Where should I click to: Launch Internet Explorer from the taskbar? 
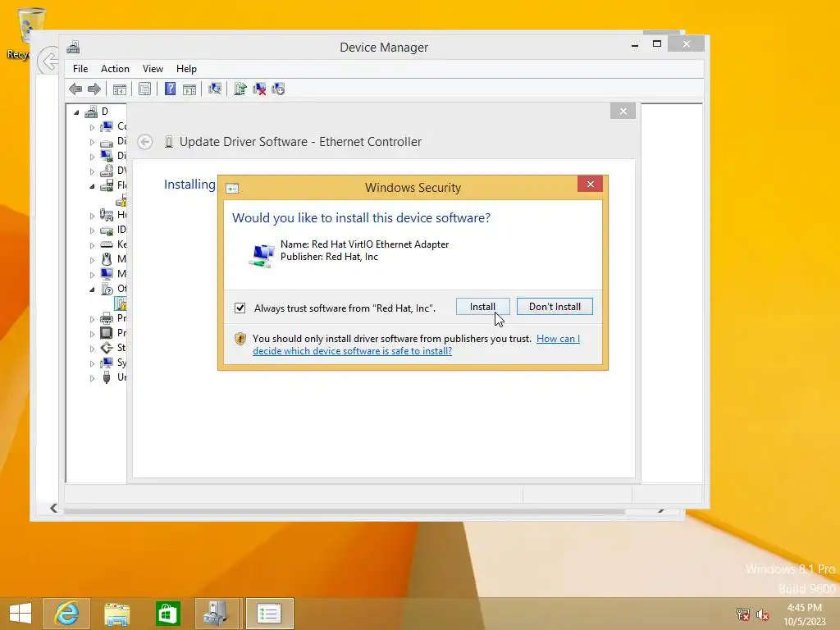66,614
